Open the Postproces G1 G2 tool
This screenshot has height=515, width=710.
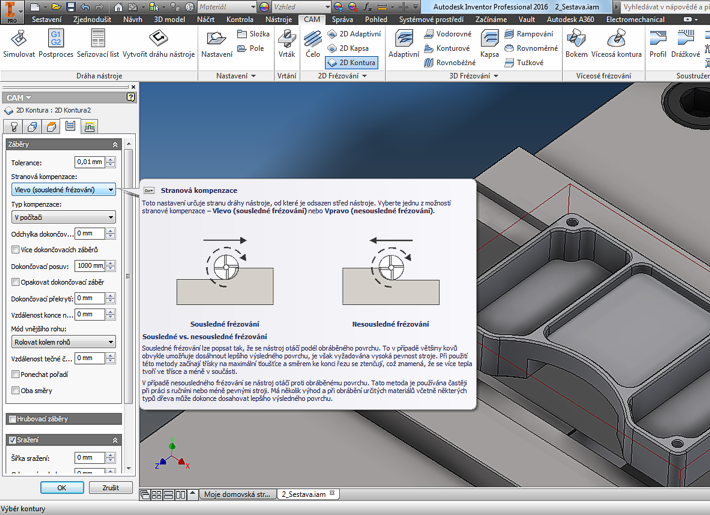(x=56, y=43)
